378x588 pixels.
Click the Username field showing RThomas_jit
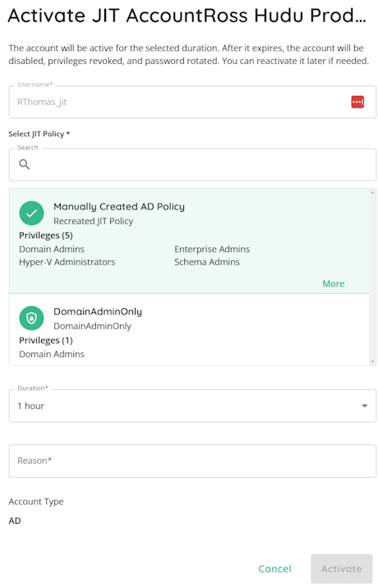(x=192, y=102)
